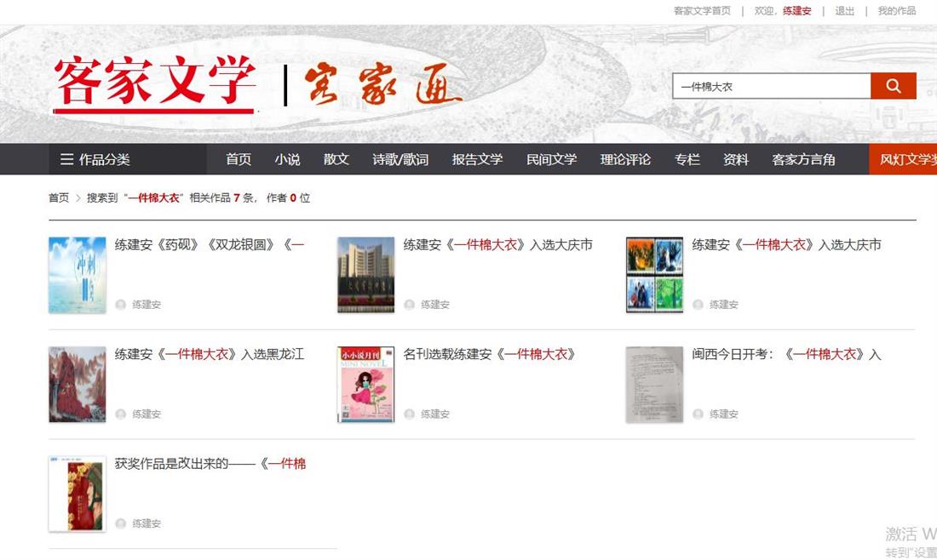Open 获奖作品是改出来的 article link

tap(210, 464)
